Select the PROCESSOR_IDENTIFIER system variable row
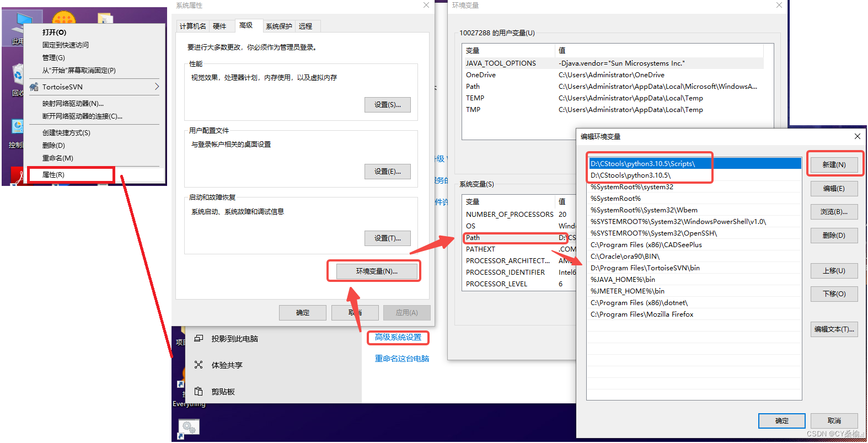The height and width of the screenshot is (443, 868). 519,273
